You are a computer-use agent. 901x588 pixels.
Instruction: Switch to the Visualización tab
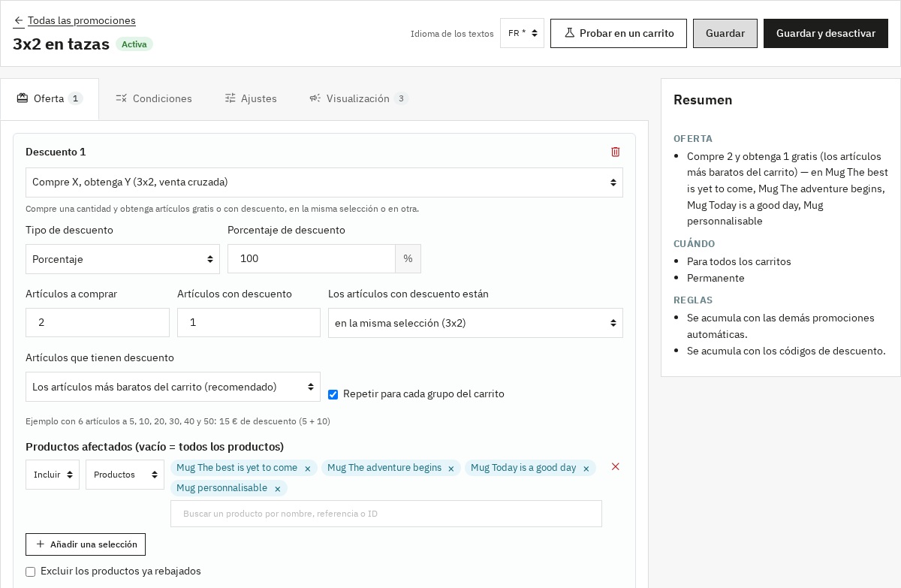359,99
